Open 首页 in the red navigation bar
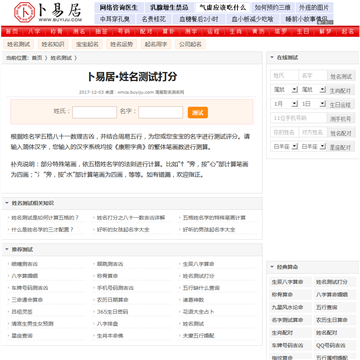 (12, 32)
